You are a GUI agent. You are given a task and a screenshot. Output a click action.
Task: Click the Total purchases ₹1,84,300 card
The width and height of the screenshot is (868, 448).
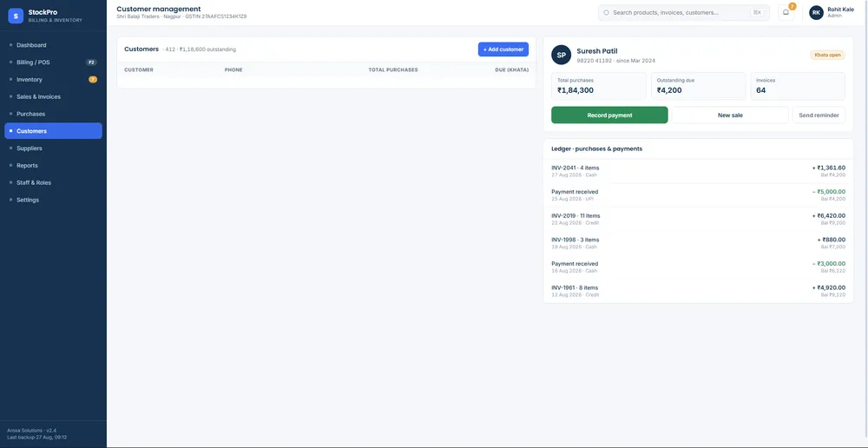[599, 86]
